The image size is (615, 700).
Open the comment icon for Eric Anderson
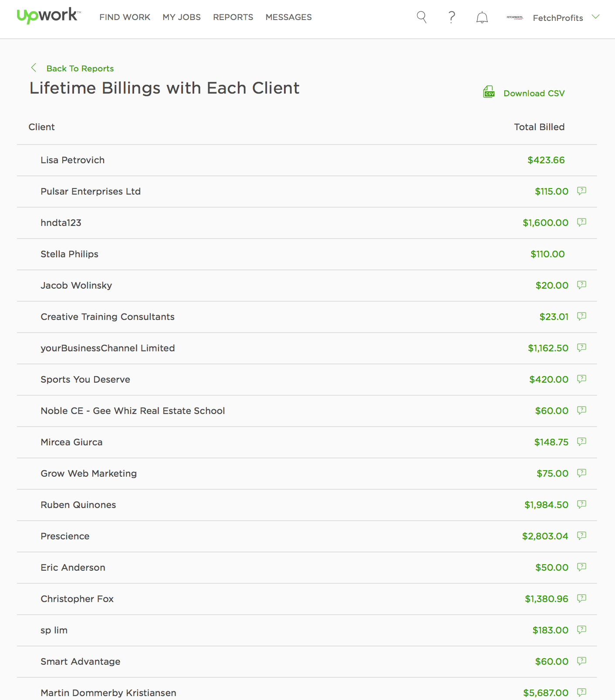point(581,567)
